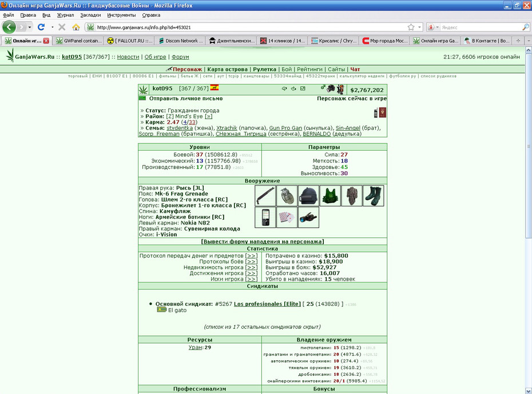Go back with Firefox back arrow

[x=9, y=27]
